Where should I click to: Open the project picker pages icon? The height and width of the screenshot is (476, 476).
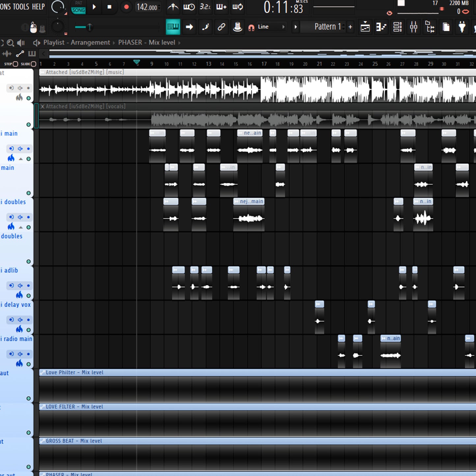[446, 27]
